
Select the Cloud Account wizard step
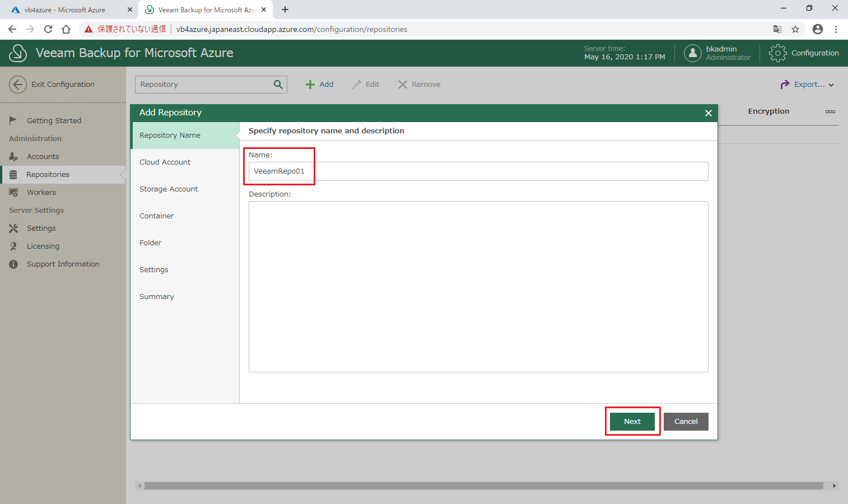coord(185,162)
